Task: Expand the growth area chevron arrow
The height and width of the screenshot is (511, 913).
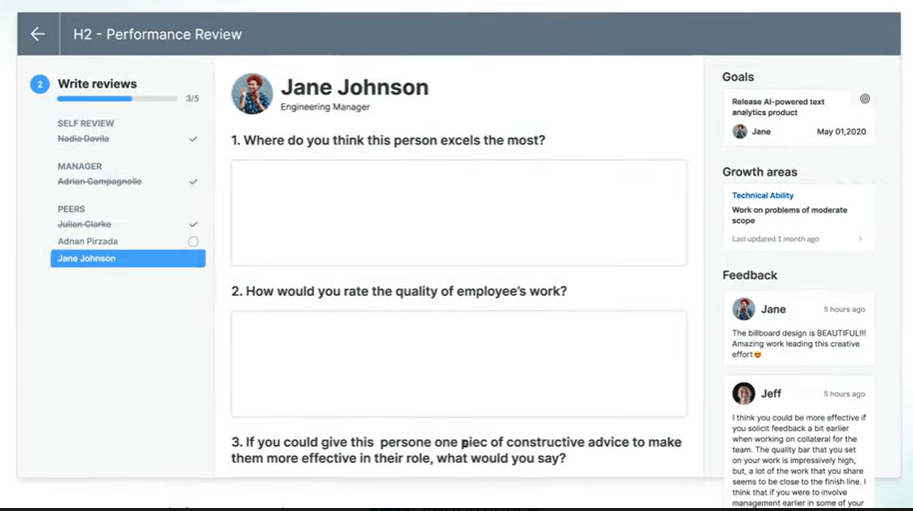Action: point(860,239)
